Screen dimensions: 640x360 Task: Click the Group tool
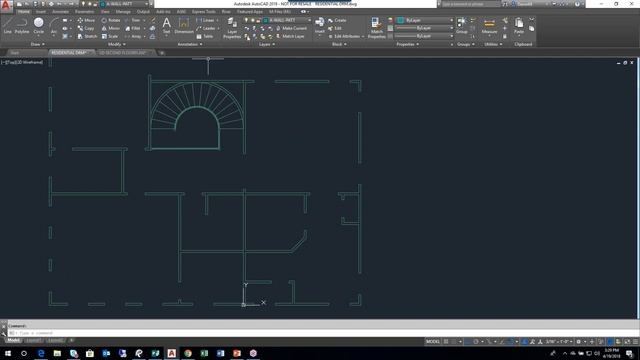point(462,25)
